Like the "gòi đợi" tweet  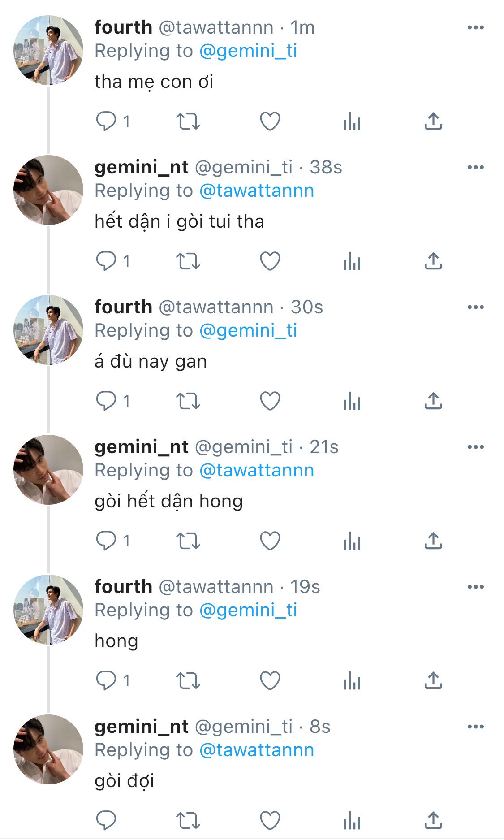[270, 820]
